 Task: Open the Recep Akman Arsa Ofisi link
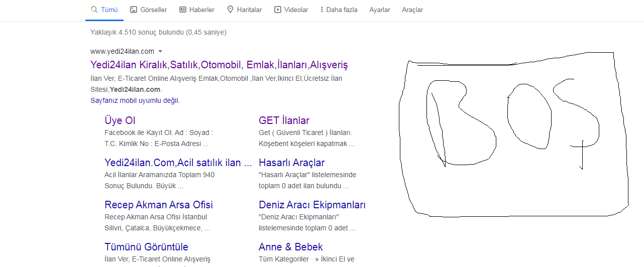(159, 205)
